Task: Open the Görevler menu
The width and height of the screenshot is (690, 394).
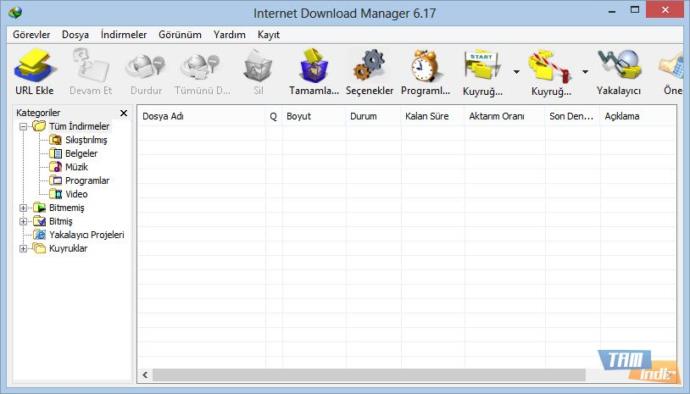Action: [31, 34]
